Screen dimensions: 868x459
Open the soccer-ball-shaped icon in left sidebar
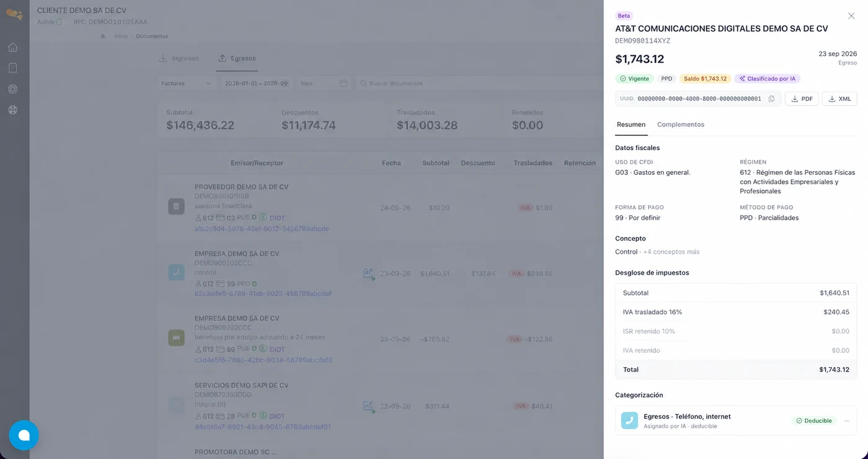tap(12, 89)
